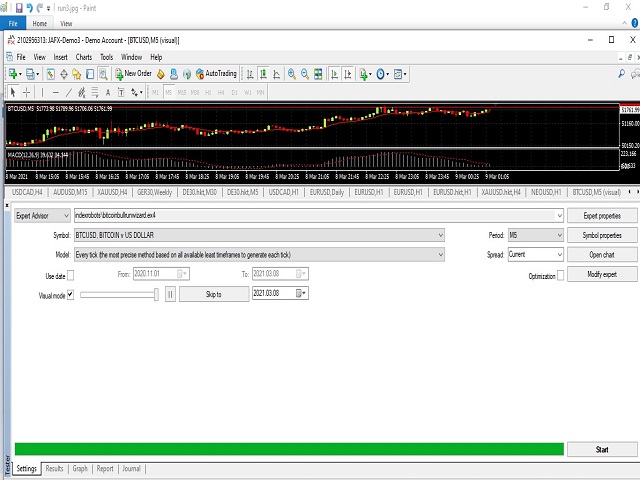This screenshot has width=640, height=480.
Task: Click the zoom in magnifier icon
Action: (x=292, y=74)
